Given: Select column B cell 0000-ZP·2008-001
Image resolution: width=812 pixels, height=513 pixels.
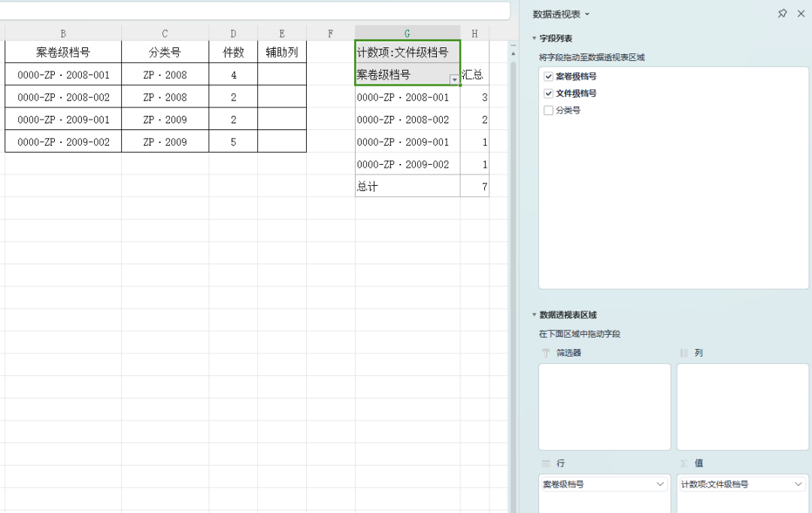Looking at the screenshot, I should coord(63,74).
